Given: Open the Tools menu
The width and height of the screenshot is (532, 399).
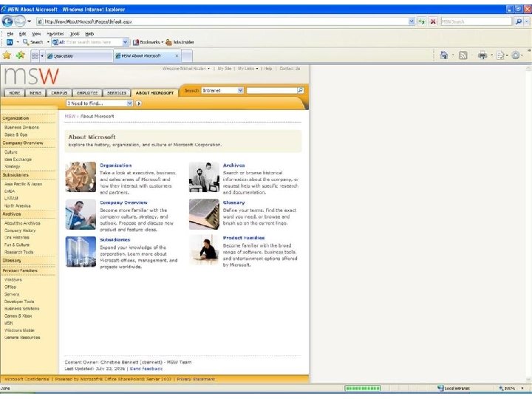Looking at the screenshot, I should pyautogui.click(x=75, y=33).
